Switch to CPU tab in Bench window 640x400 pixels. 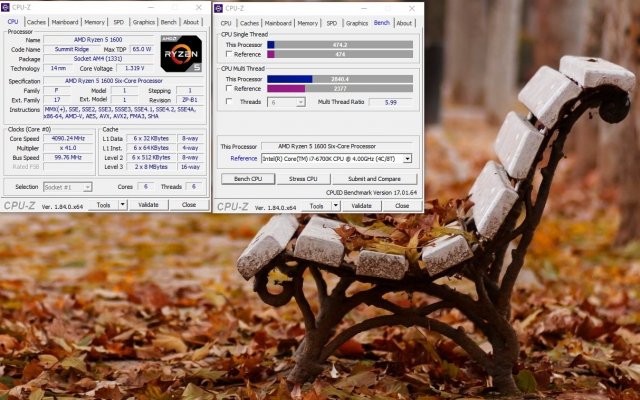pos(226,23)
